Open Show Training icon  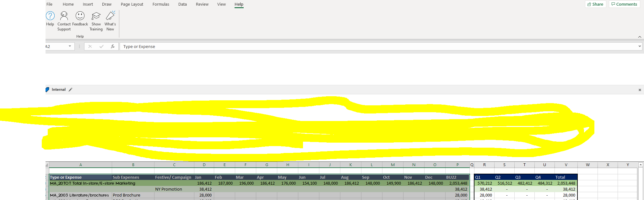[96, 21]
